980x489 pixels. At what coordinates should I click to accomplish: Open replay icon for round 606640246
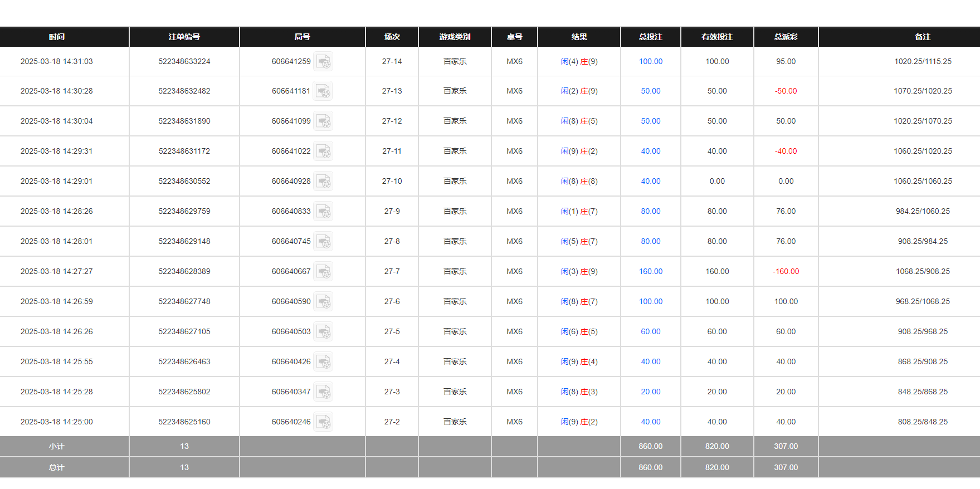323,422
